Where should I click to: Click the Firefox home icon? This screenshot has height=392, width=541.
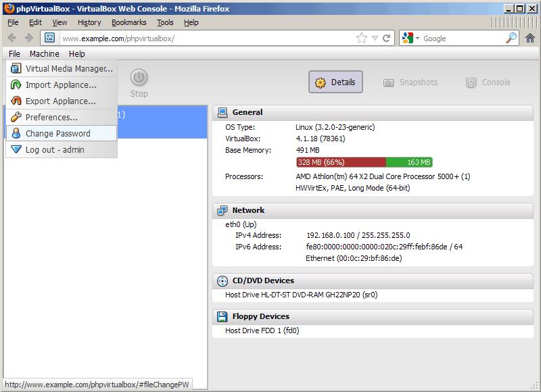[532, 38]
